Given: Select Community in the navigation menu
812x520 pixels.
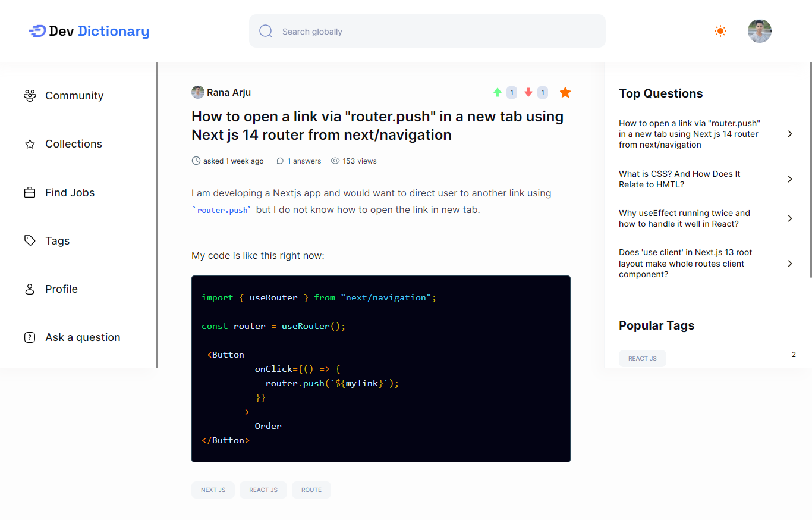Looking at the screenshot, I should point(74,95).
